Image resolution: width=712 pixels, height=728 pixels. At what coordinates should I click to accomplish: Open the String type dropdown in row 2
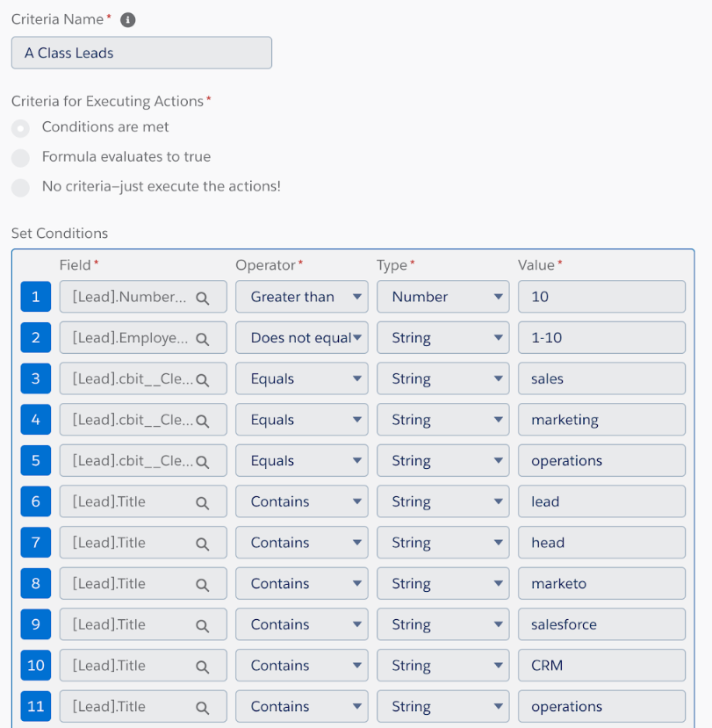click(x=442, y=337)
